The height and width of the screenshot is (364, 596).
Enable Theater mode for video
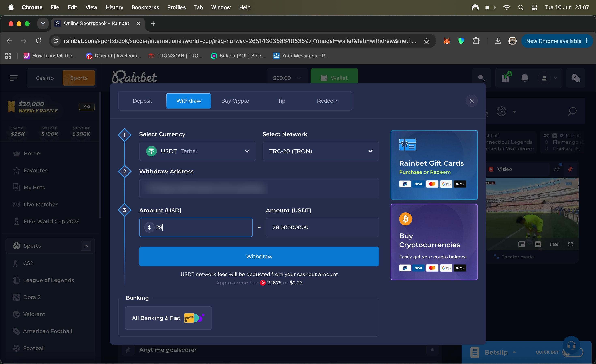(x=514, y=257)
